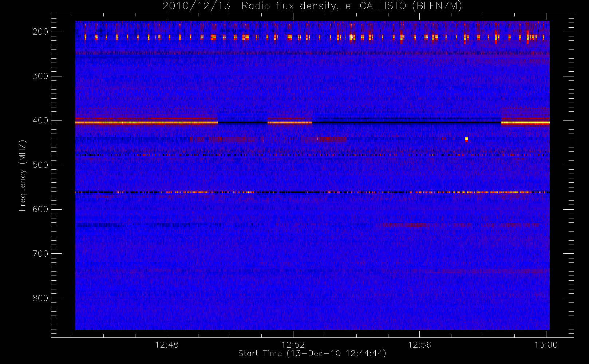Screen dimensions: 589x364
Task: Select the 800 frequency tick label
Action: coord(40,298)
